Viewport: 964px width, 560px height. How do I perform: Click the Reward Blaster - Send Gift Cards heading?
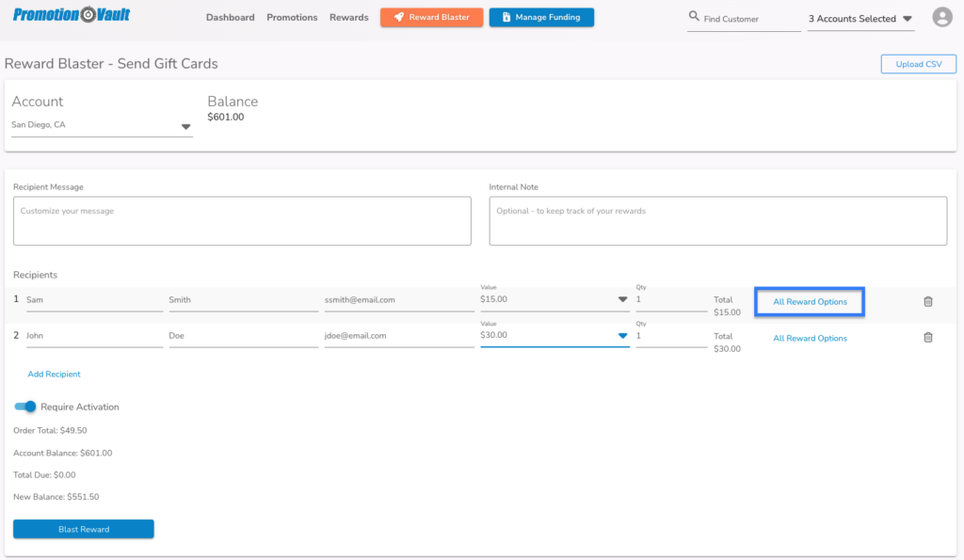(111, 63)
